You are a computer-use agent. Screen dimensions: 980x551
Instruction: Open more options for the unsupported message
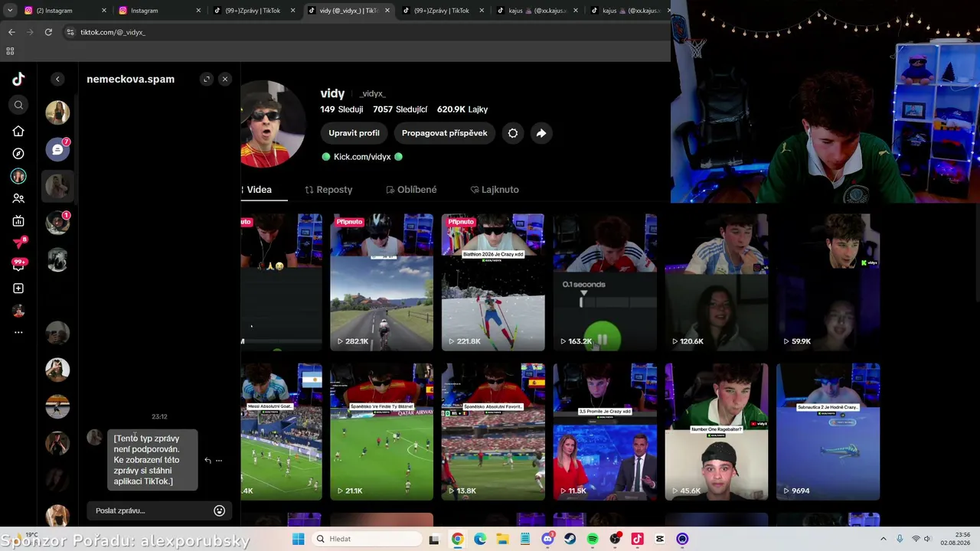click(219, 461)
